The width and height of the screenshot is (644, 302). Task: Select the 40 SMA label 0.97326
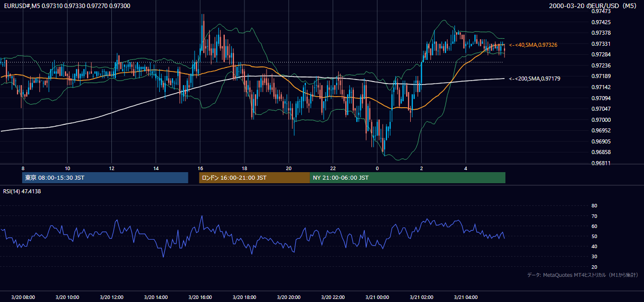point(533,45)
